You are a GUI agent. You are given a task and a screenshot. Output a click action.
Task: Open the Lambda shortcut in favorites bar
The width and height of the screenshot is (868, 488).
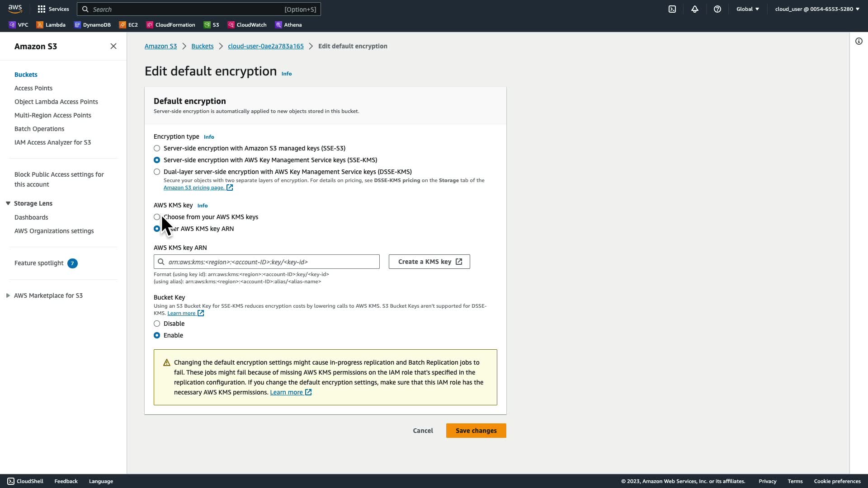(x=51, y=25)
